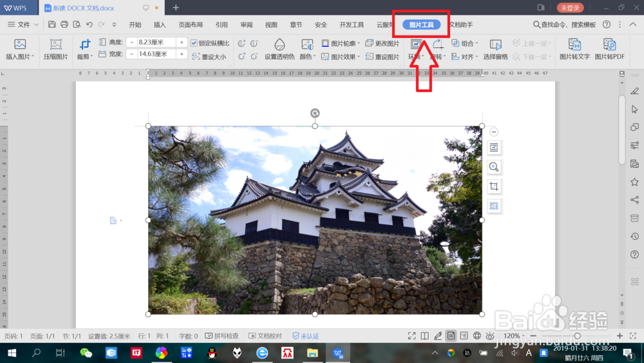This screenshot has height=363, width=644.
Task: Open the 选择窗格 selection pane
Action: point(495,50)
